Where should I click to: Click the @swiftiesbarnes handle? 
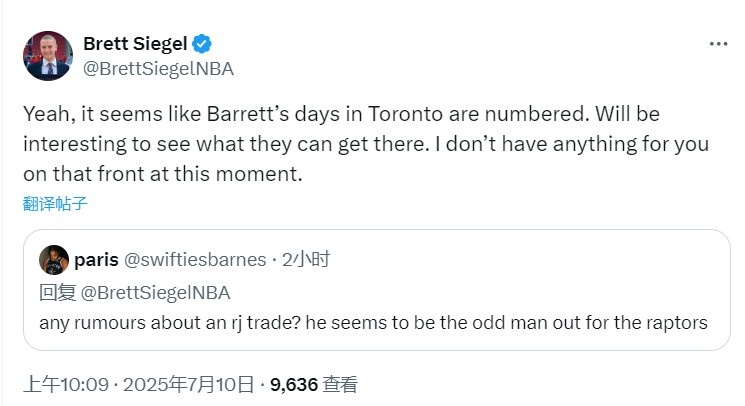[x=195, y=260]
